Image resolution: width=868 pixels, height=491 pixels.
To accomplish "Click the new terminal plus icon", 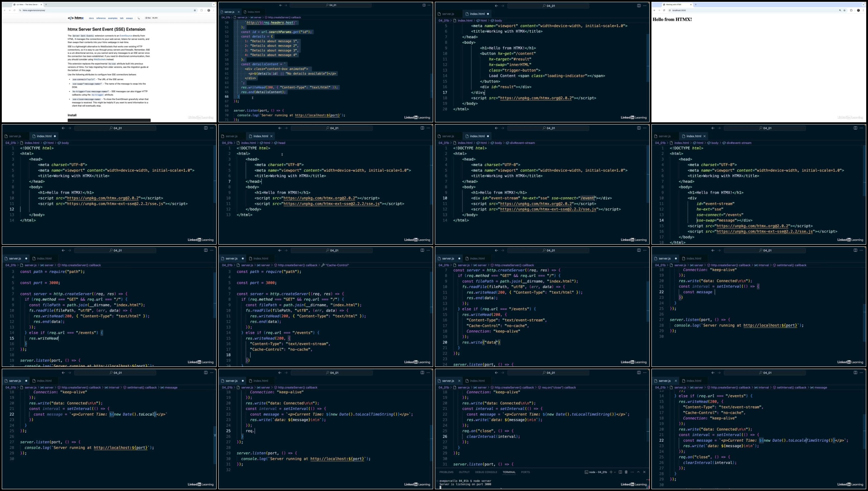I will click(611, 472).
